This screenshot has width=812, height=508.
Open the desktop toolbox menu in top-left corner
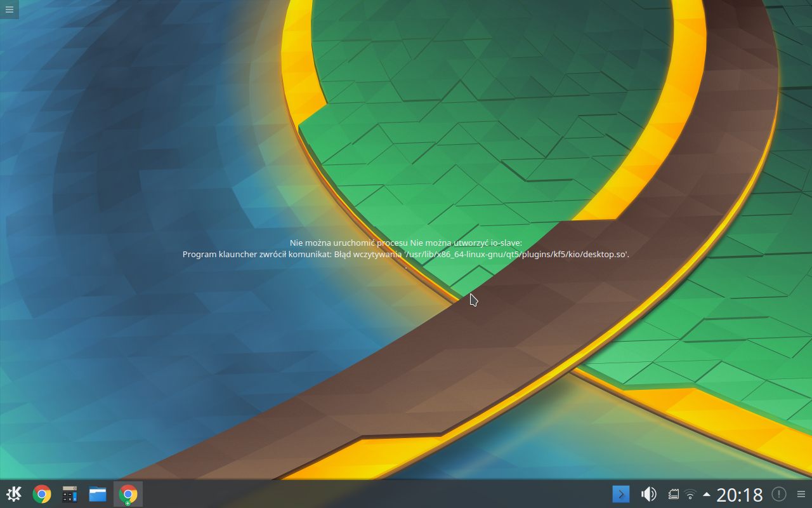pyautogui.click(x=9, y=9)
